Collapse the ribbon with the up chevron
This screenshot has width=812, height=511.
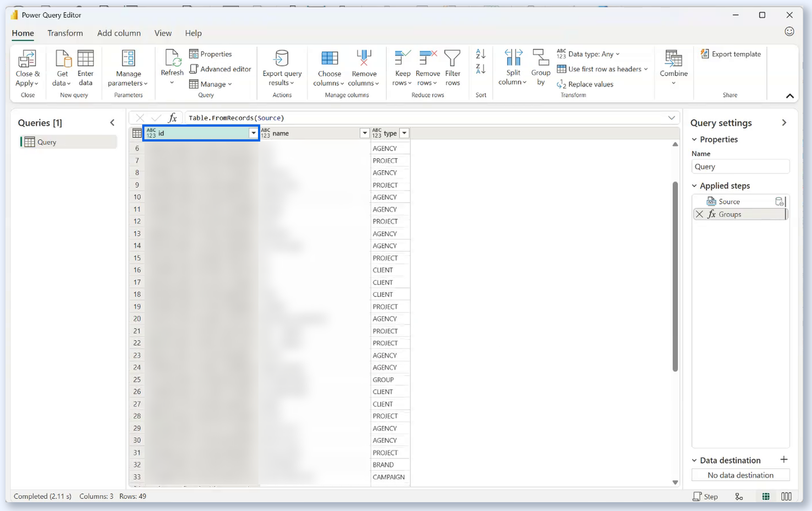pos(790,96)
